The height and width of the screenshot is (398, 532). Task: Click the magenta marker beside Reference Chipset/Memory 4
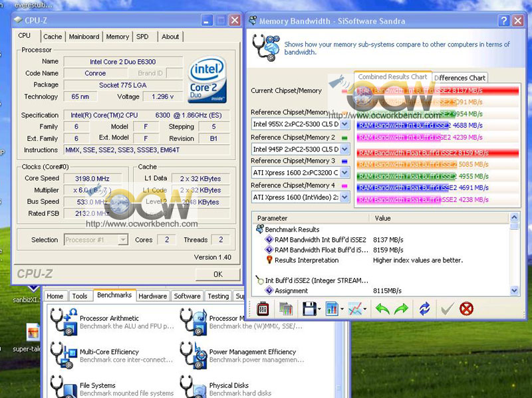[x=344, y=186]
